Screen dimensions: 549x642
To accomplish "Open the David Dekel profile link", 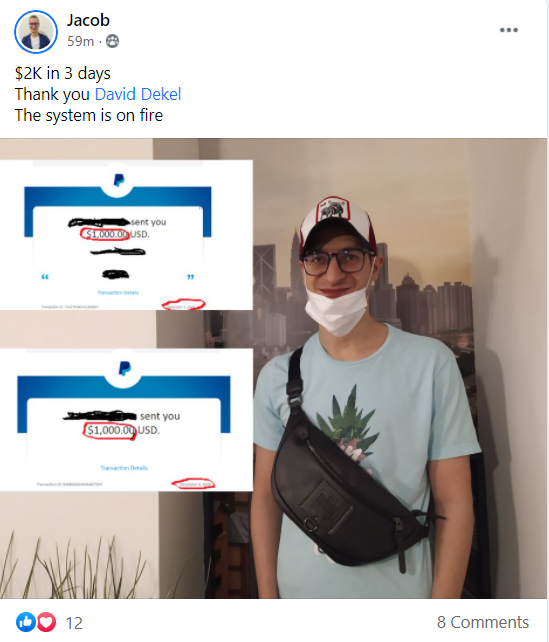I will click(x=138, y=94).
